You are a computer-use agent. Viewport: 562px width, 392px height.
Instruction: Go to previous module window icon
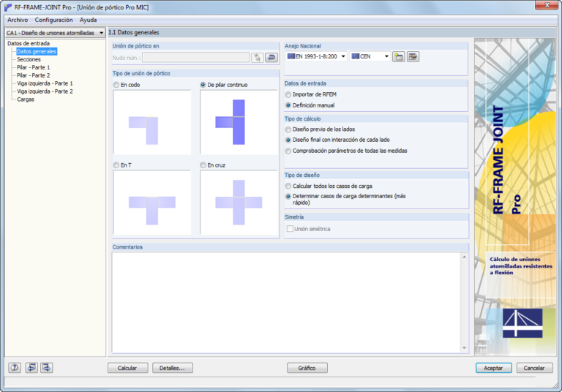tap(31, 368)
